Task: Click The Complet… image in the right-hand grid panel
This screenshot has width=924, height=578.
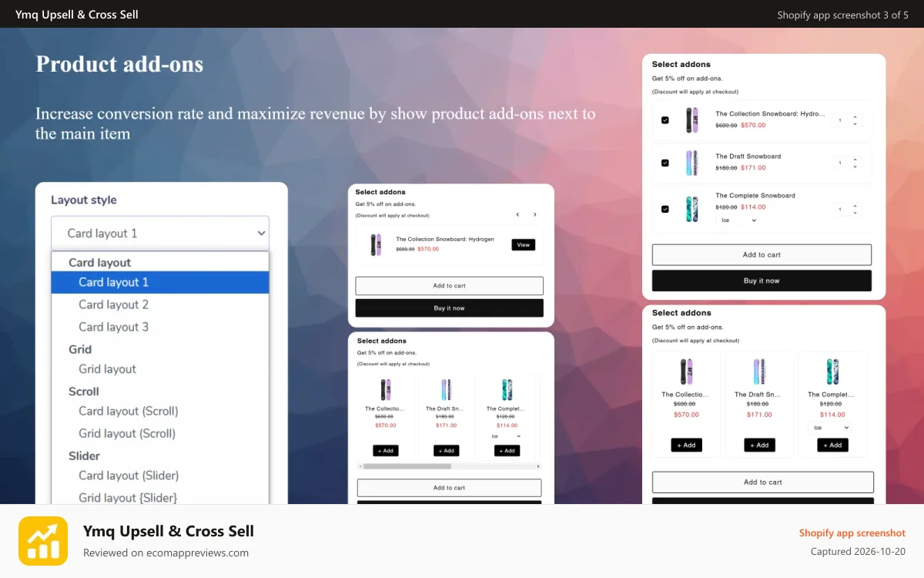Action: coord(832,371)
